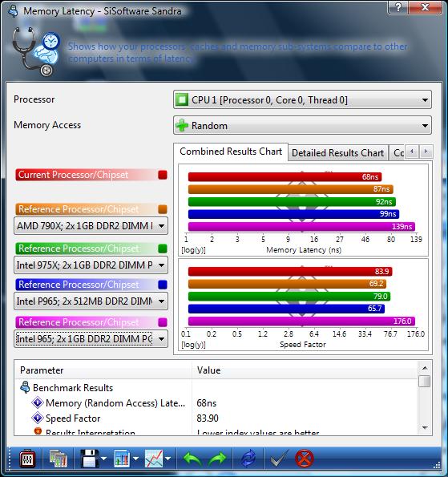Close the Memory Latency window
This screenshot has height=477, width=448.
click(425, 7)
